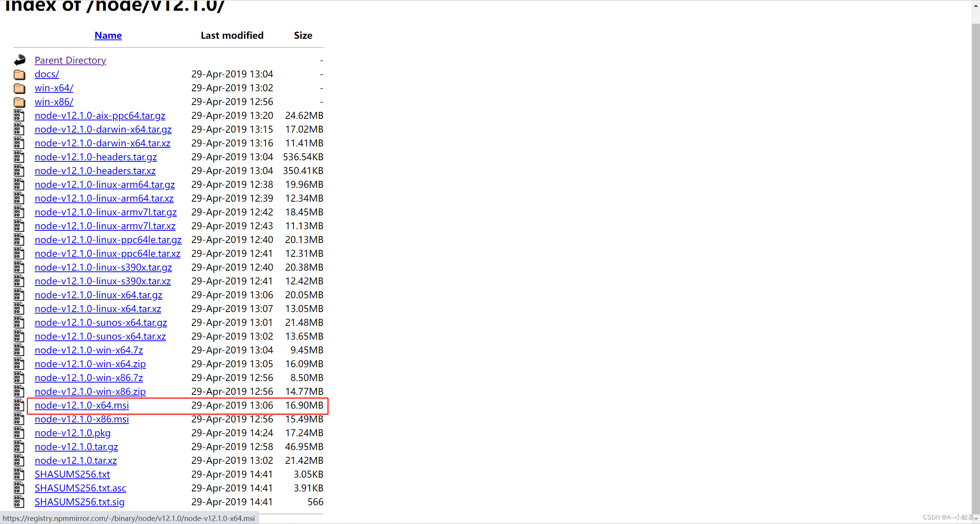The width and height of the screenshot is (980, 524).
Task: Click file icon next to node-v12.1.0-sunos-x64.tar.gz
Action: 19,322
